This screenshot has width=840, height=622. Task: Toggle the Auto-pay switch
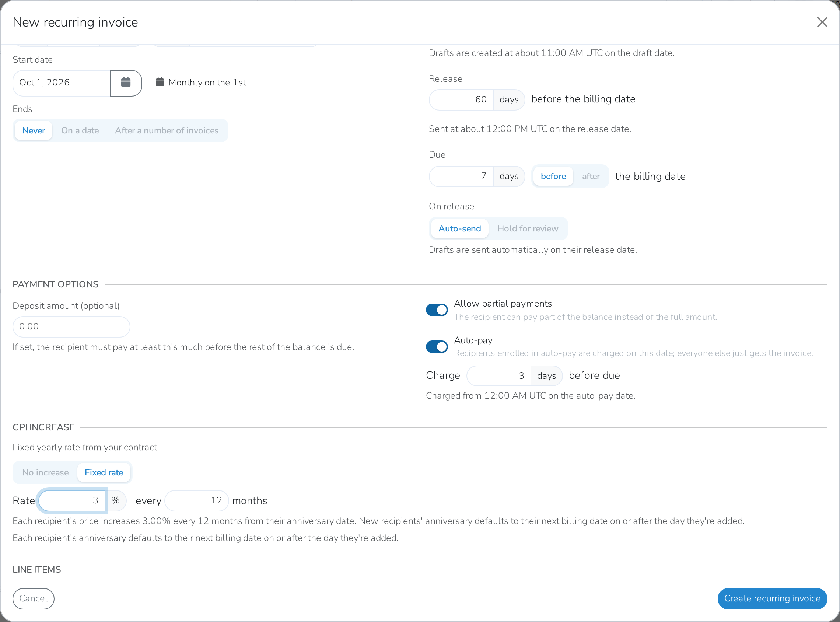click(x=437, y=347)
